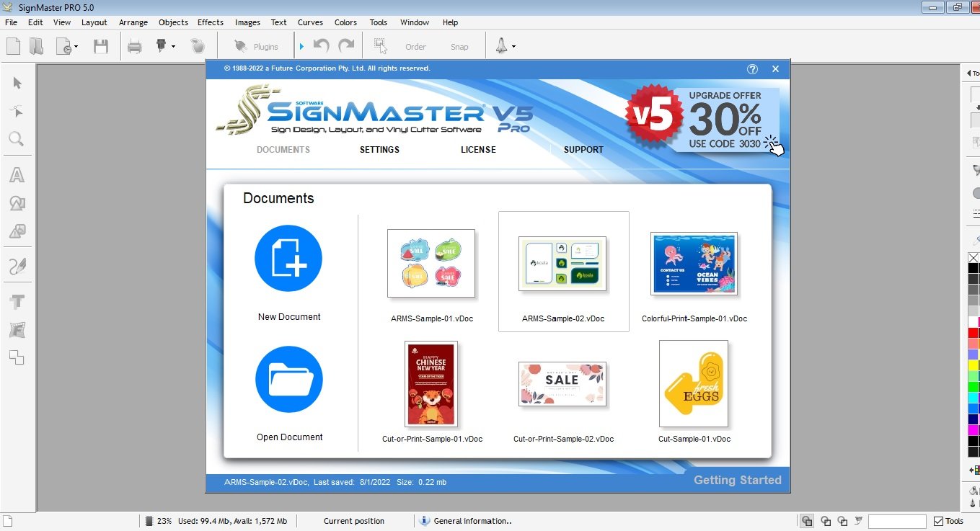
Task: Pick the yellow color swatch in palette
Action: pos(974,365)
